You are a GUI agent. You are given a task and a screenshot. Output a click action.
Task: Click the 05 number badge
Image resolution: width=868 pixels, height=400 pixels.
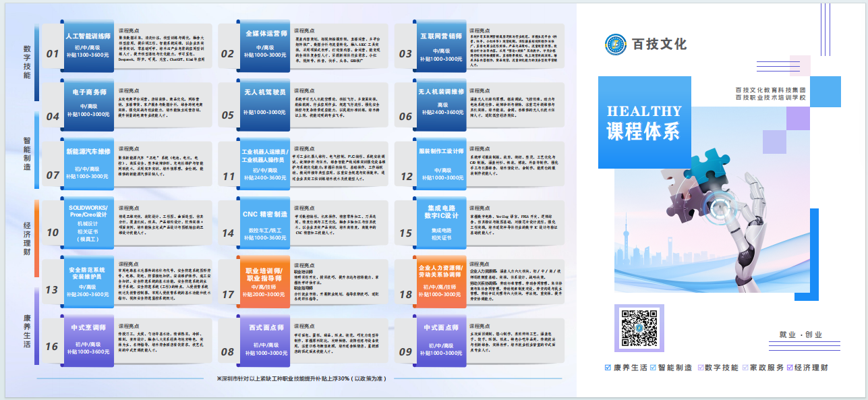click(x=228, y=115)
